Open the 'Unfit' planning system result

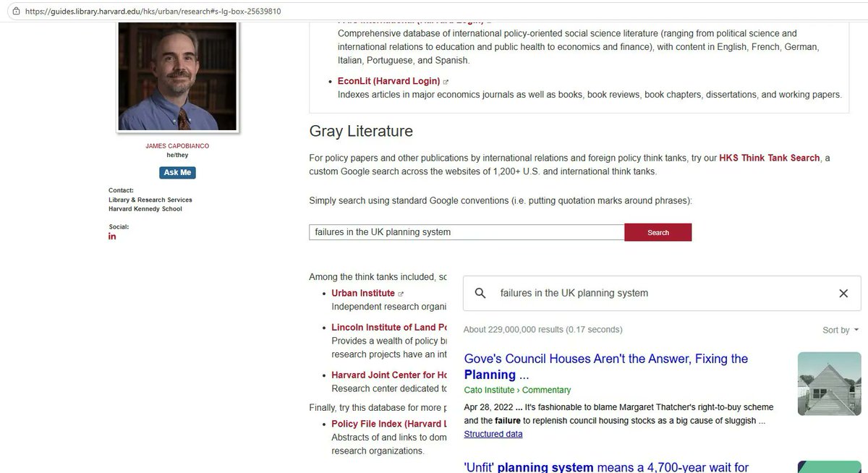click(606, 467)
